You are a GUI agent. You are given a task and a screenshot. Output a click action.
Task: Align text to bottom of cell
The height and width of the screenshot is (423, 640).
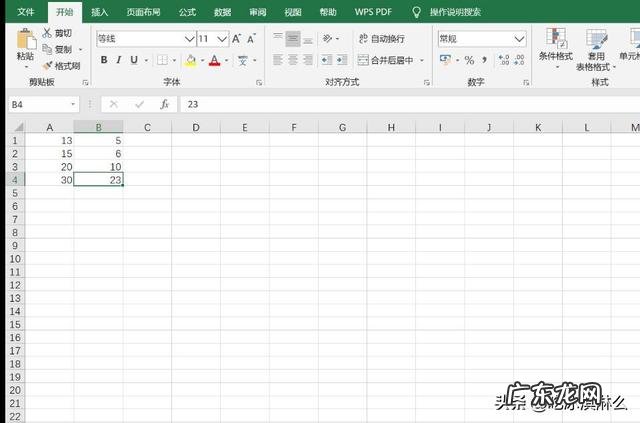(308, 38)
